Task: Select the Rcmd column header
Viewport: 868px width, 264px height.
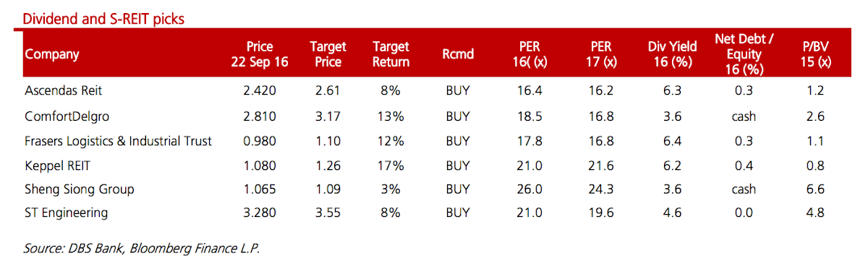Action: (457, 54)
